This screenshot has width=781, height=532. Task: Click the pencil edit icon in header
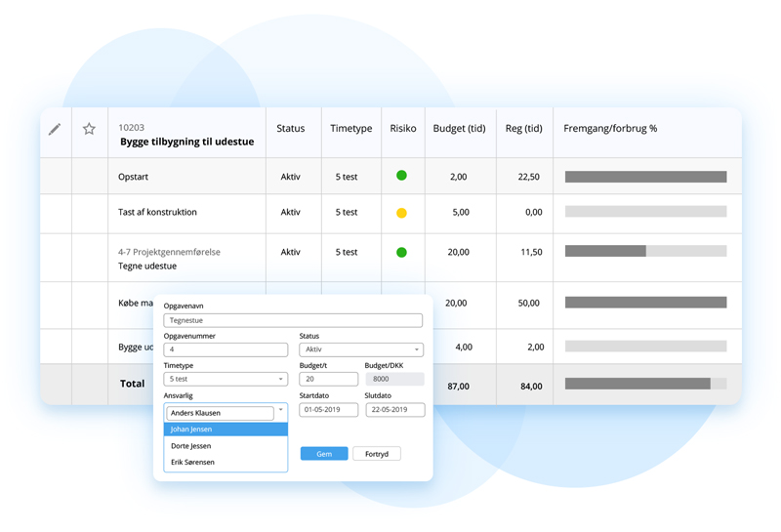pos(55,130)
